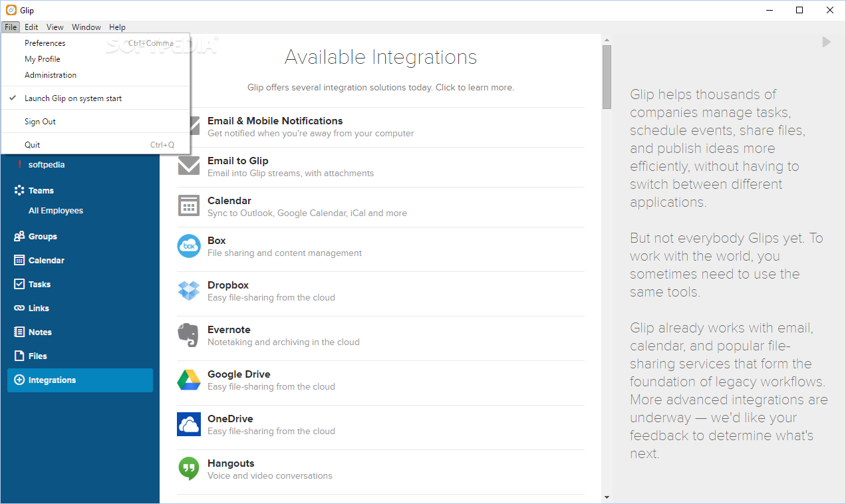Open the Help menu
The image size is (846, 504).
tap(117, 27)
